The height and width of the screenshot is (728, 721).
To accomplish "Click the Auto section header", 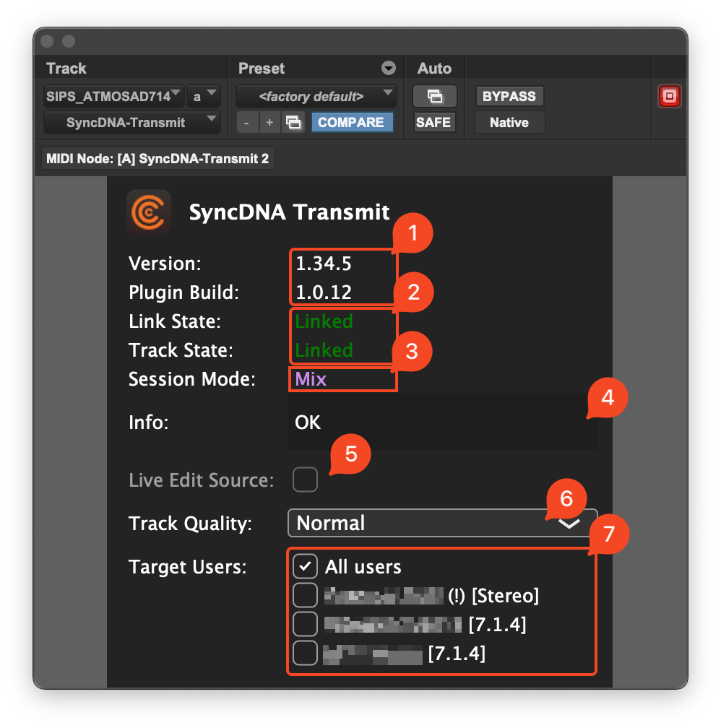I will pos(434,68).
